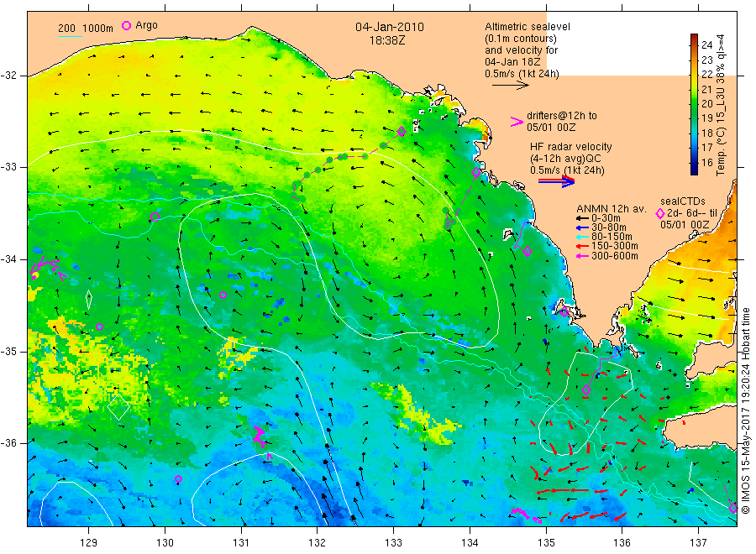
Task: Click the "drifters@12h to" legend text
Action: pyautogui.click(x=562, y=116)
